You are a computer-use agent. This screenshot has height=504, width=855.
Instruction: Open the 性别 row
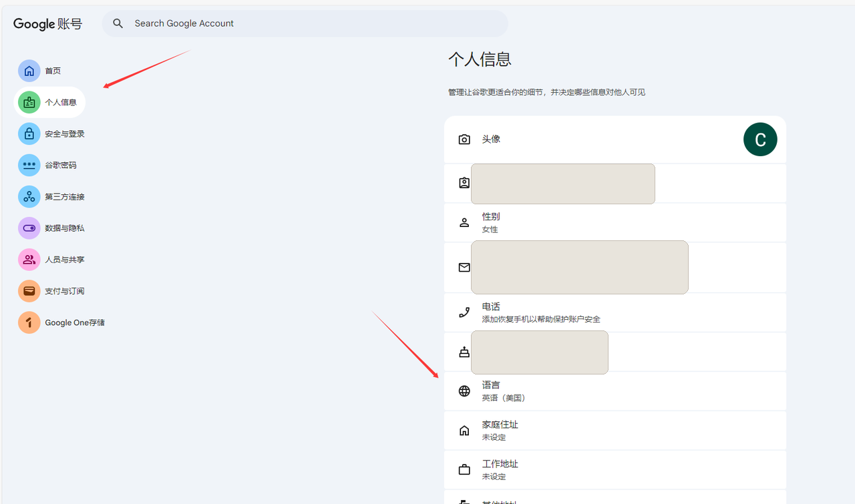615,223
